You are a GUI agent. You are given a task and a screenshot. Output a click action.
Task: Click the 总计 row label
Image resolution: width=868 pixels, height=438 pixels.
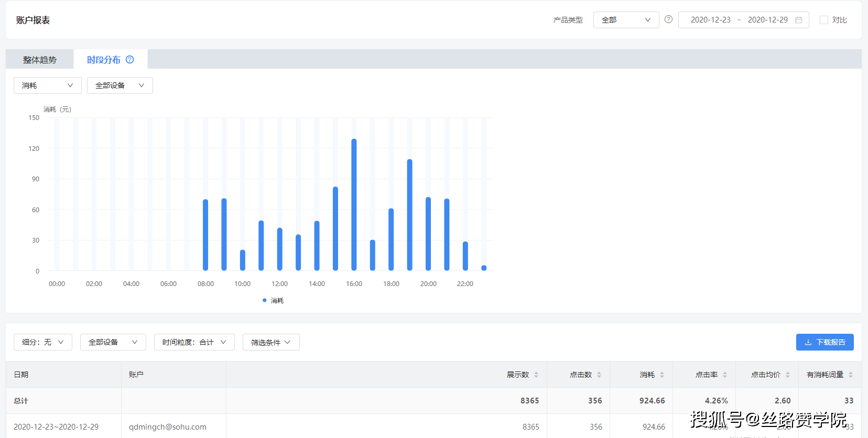[21, 401]
